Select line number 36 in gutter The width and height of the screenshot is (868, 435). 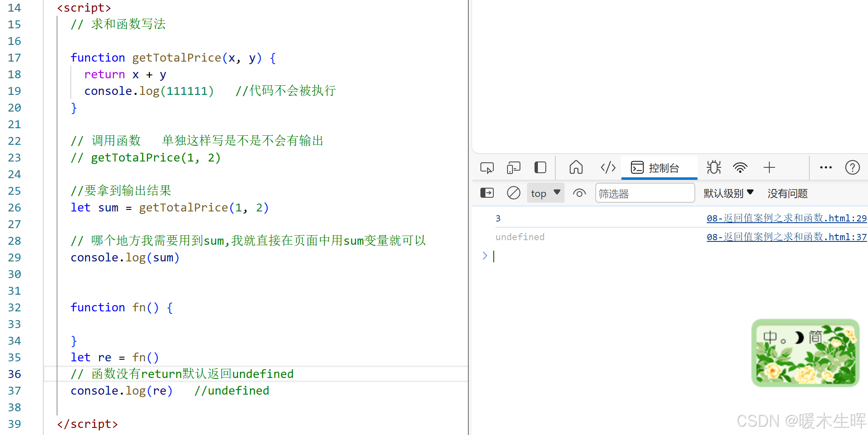click(x=14, y=374)
